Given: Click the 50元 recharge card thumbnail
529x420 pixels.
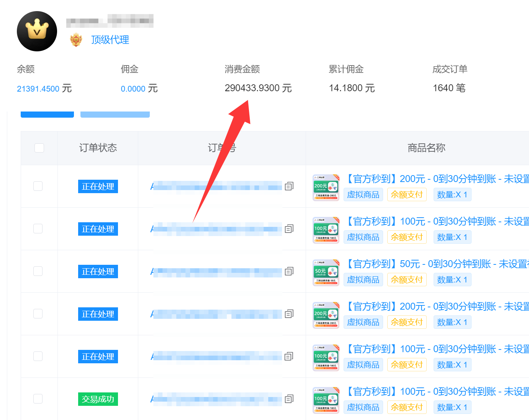Looking at the screenshot, I should point(326,272).
